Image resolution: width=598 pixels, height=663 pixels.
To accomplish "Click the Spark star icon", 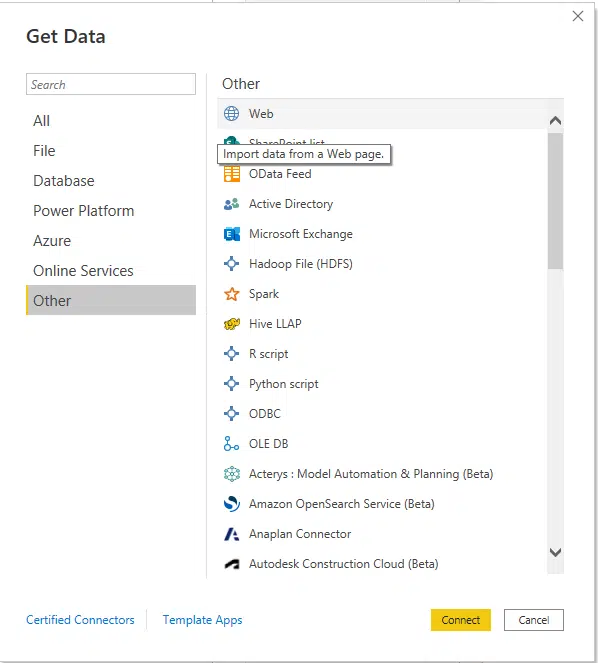I will coord(231,294).
